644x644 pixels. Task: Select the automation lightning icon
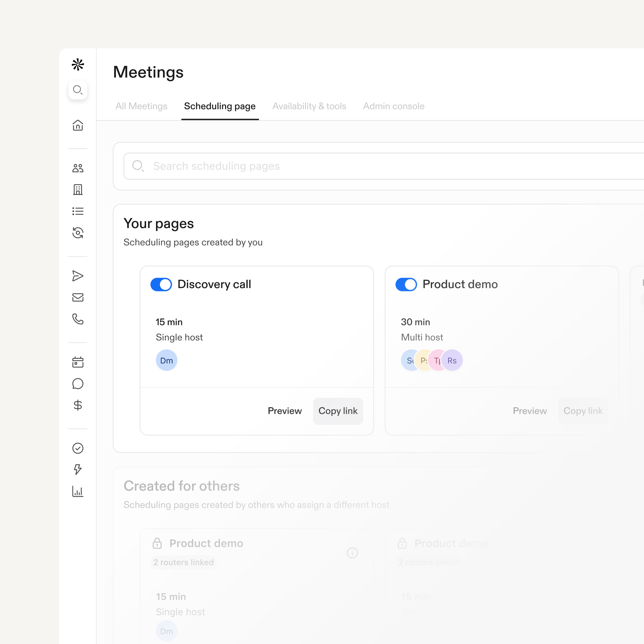point(78,470)
